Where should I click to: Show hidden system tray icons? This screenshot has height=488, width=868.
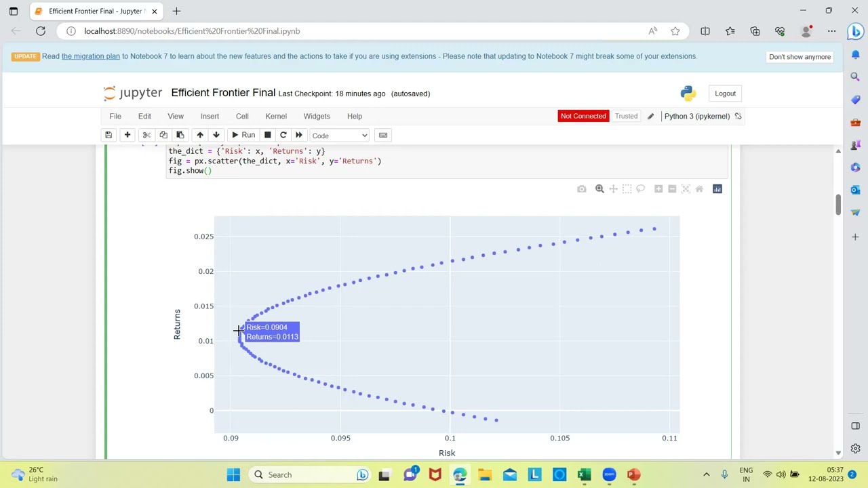click(706, 474)
